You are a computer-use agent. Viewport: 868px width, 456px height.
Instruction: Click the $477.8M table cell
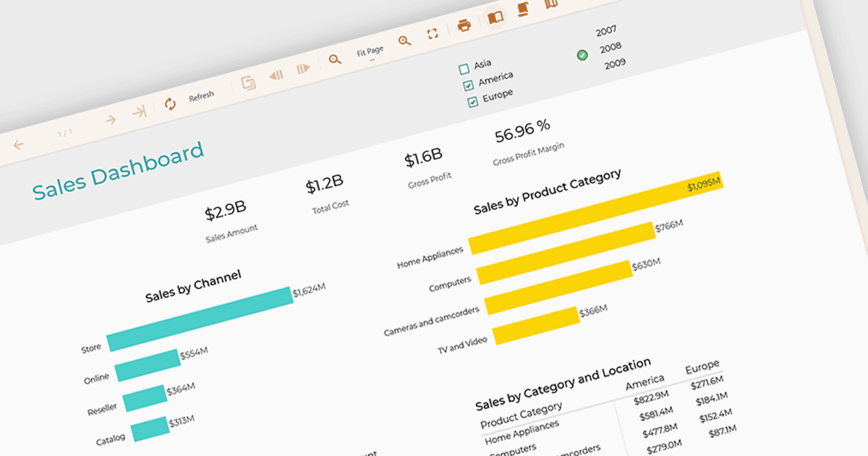point(660,431)
